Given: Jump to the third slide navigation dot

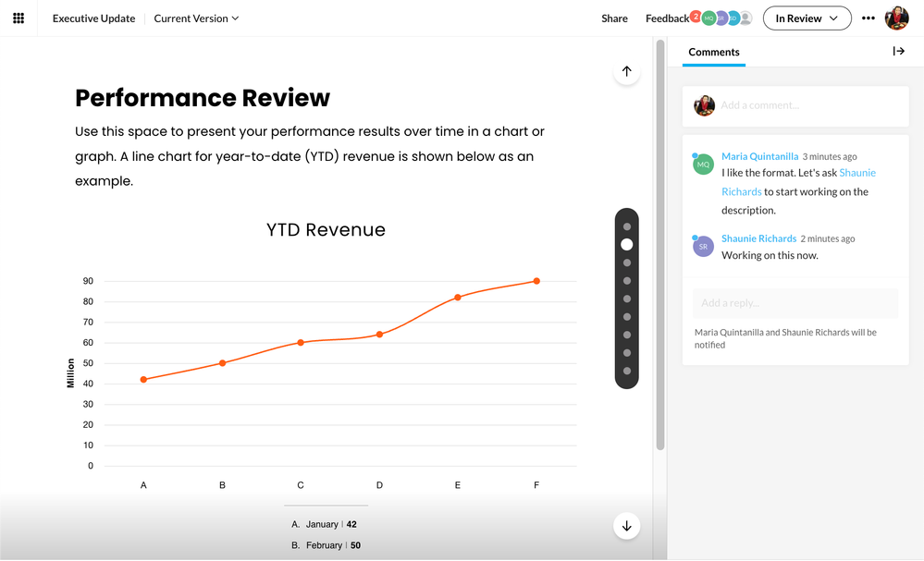Looking at the screenshot, I should [626, 262].
